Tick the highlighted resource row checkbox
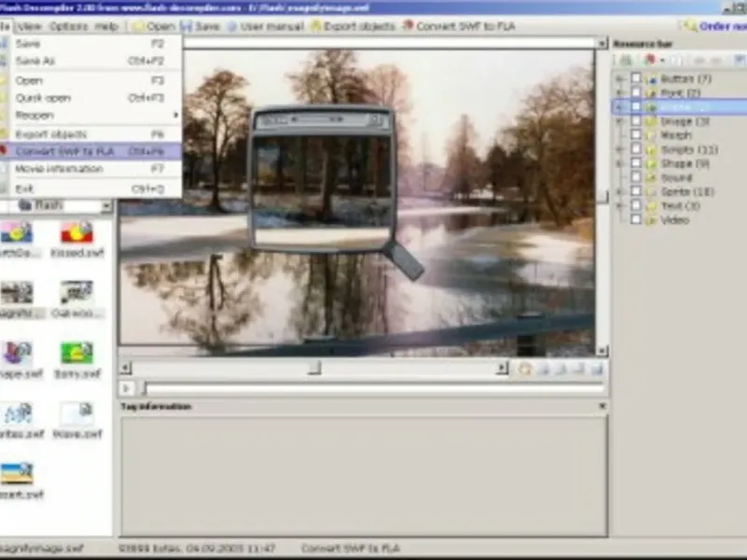 [x=636, y=106]
